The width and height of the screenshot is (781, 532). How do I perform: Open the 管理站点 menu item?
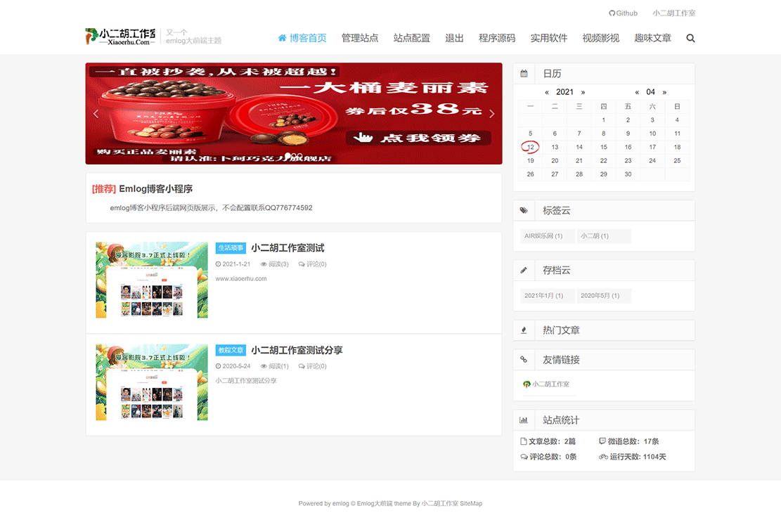[x=359, y=39]
